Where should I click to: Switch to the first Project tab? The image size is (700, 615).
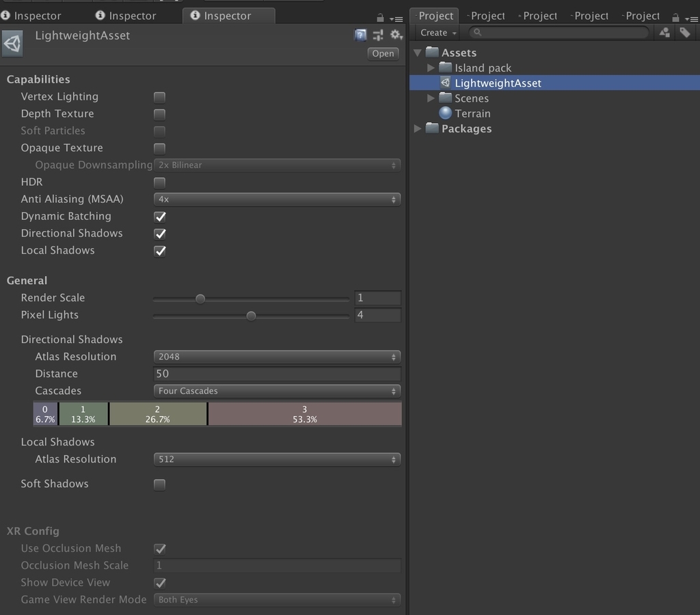434,15
